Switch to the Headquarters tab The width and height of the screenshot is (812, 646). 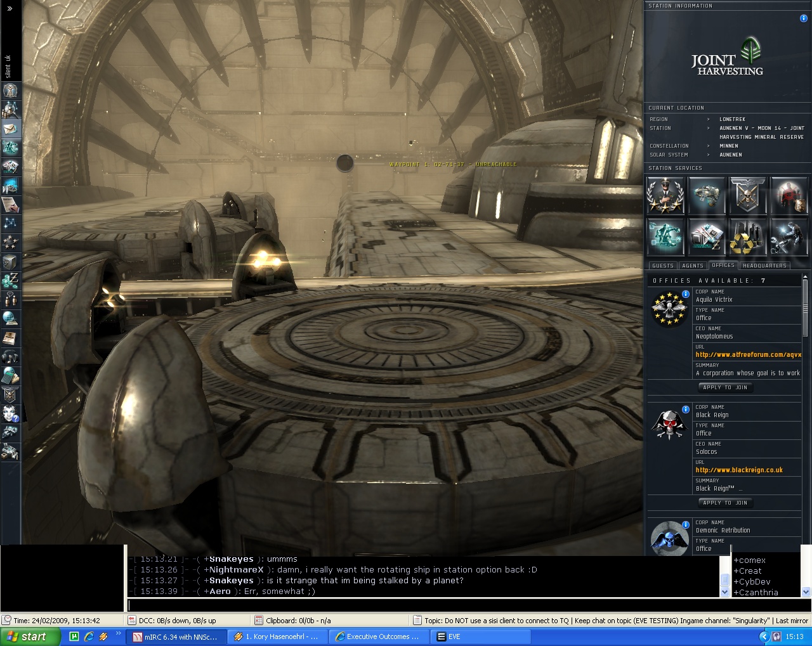764,266
